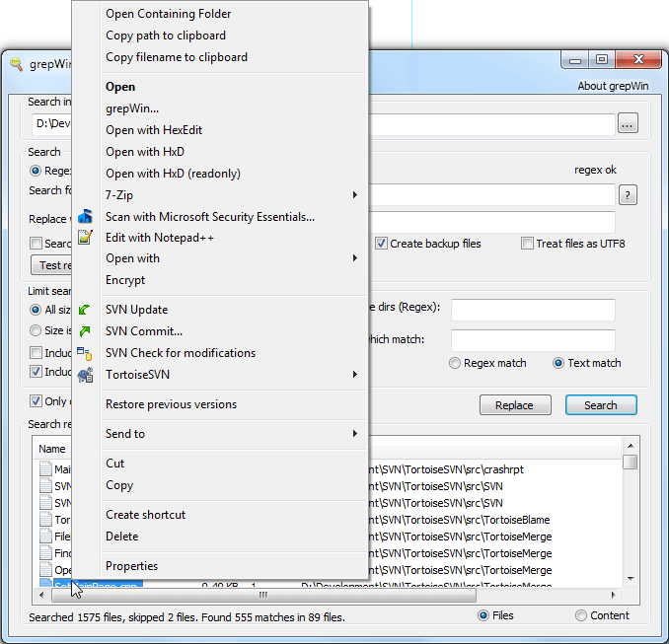
Task: Click the results vertical scrollbar down arrow
Action: pos(631,579)
